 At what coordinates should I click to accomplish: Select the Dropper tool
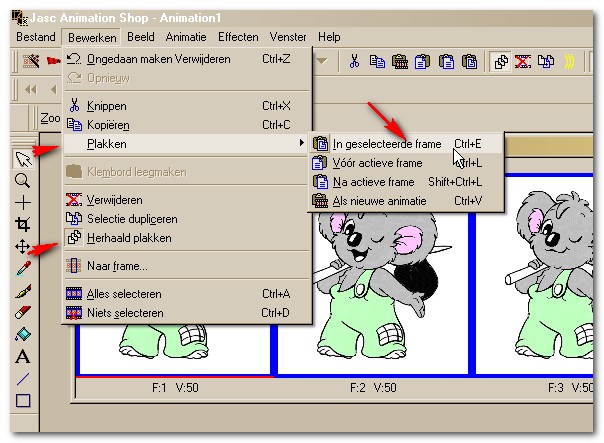coord(23,268)
